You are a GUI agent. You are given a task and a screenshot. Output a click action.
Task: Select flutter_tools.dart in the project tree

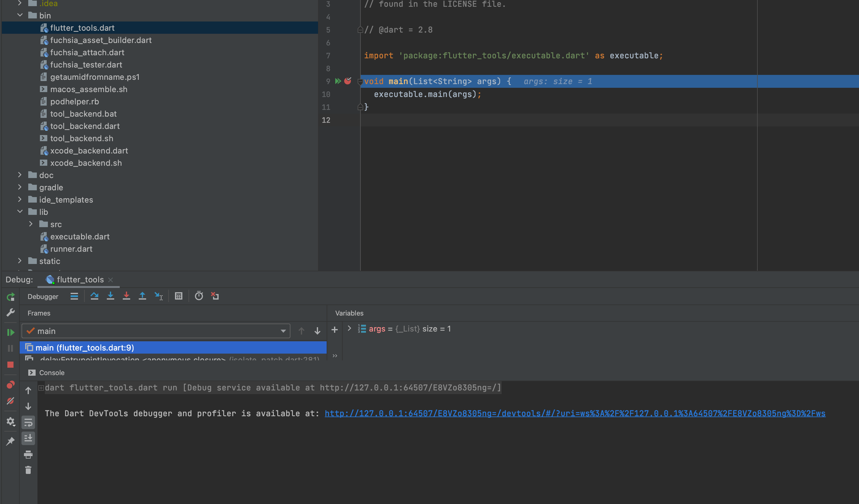tap(82, 28)
